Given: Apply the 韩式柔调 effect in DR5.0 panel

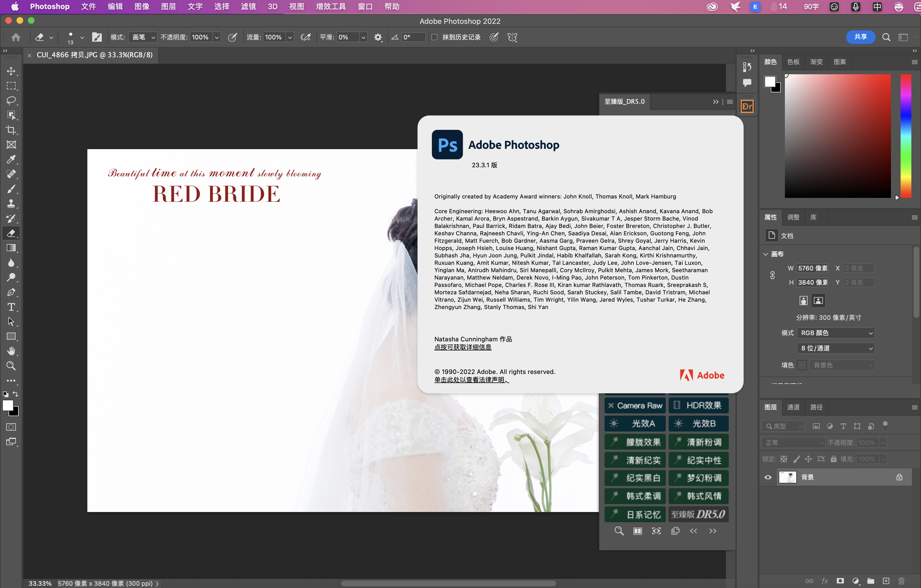Looking at the screenshot, I should click(635, 496).
